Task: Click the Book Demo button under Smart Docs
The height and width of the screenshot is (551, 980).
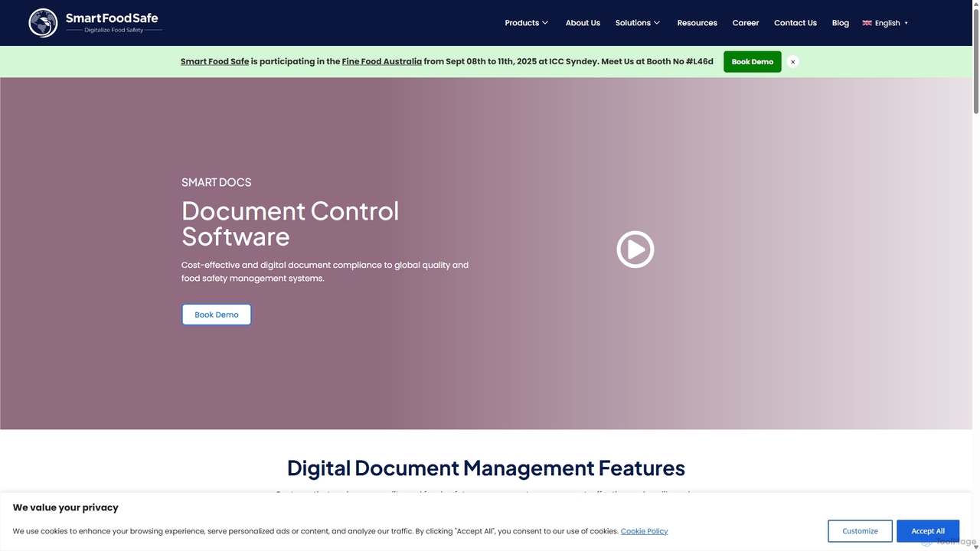Action: tap(217, 315)
